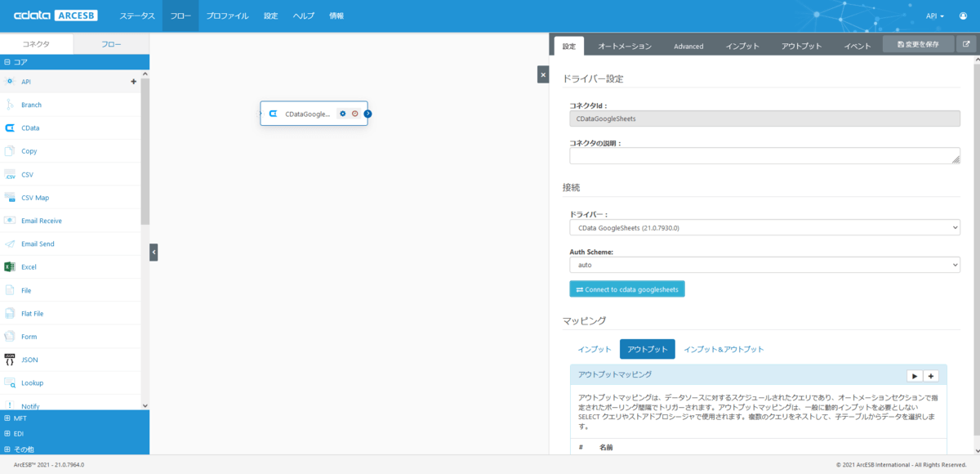
Task: Open the ステータス menu
Action: pyautogui.click(x=137, y=16)
